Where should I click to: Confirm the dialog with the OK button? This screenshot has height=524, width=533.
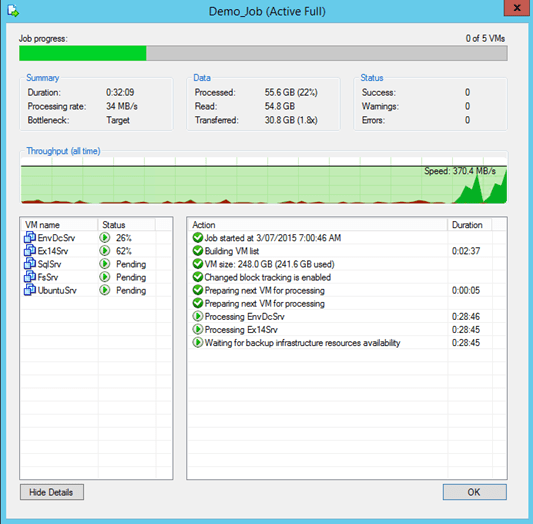[475, 492]
